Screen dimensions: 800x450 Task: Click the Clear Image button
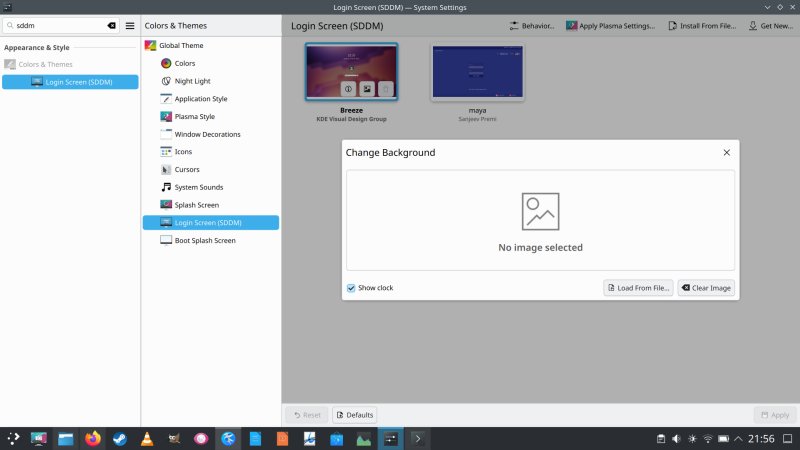coord(706,288)
